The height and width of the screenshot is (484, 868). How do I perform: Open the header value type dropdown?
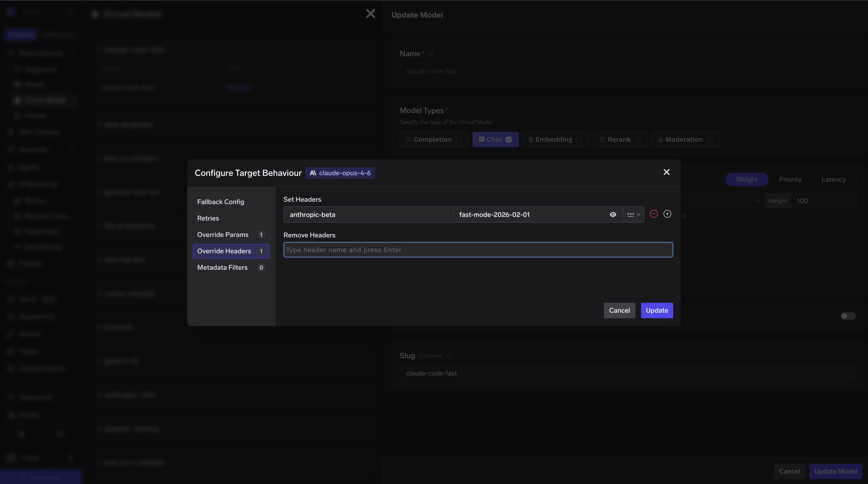(x=633, y=214)
